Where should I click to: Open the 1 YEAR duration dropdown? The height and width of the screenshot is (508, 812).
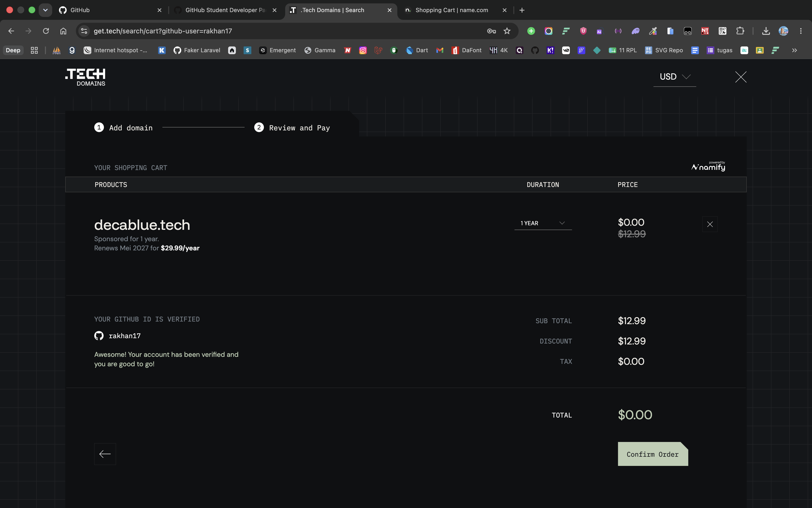(543, 223)
